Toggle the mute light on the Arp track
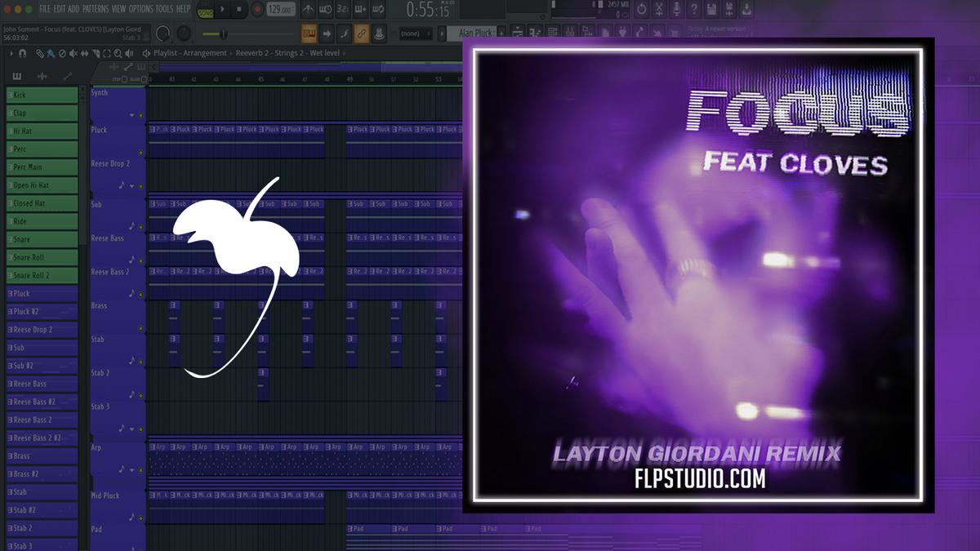Image resolution: width=980 pixels, height=551 pixels. pyautogui.click(x=140, y=470)
